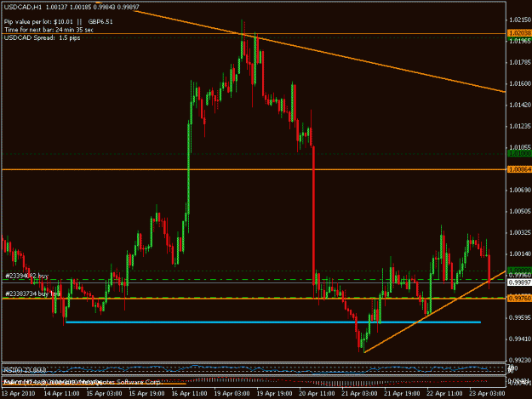Click the orange 1.00864 price level tag
The height and width of the screenshot is (399, 532).
(x=519, y=168)
